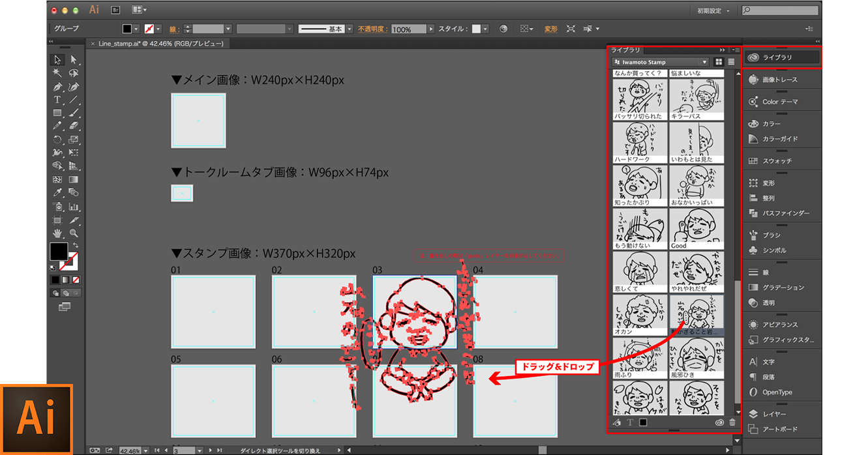Open the stroke weight dropdown
The width and height of the screenshot is (868, 455).
click(228, 29)
